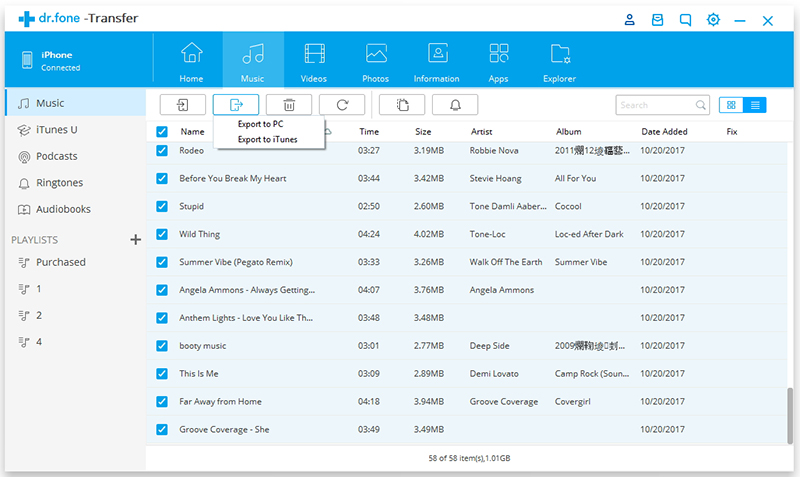This screenshot has height=477, width=800.
Task: Switch to the Videos tab
Action: (314, 62)
